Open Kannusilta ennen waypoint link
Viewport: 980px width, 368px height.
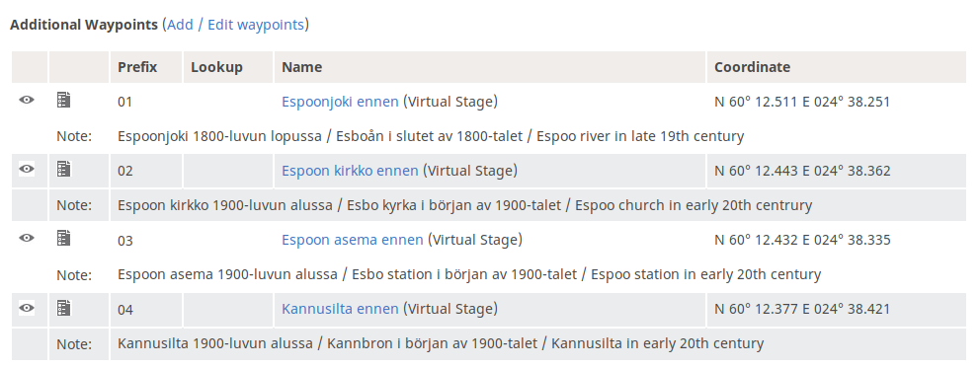[x=340, y=310]
